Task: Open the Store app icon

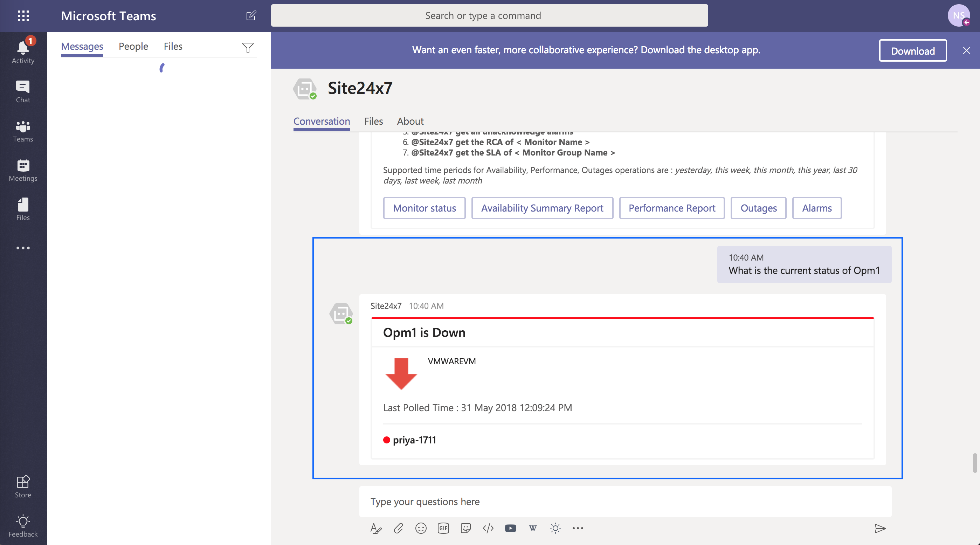Action: [x=23, y=486]
